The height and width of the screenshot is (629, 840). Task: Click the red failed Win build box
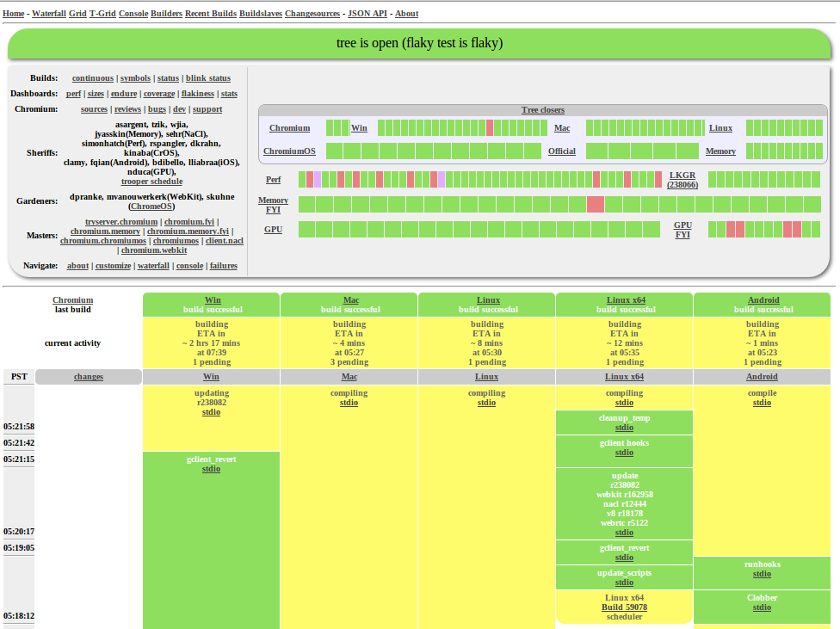coord(490,128)
